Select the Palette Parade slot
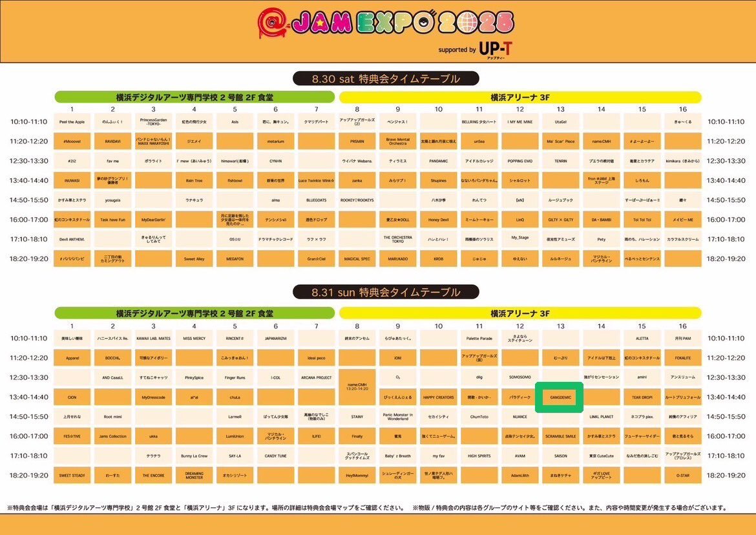This screenshot has width=756, height=535. pyautogui.click(x=479, y=339)
